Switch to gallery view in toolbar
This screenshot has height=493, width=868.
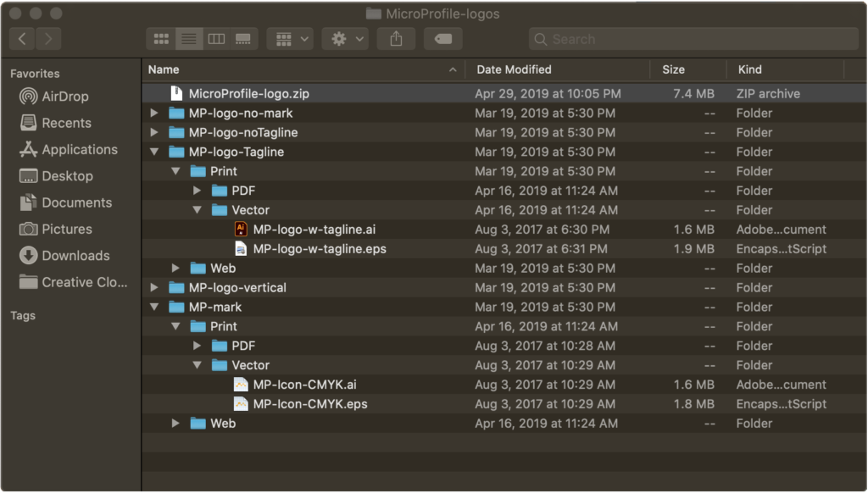(x=243, y=39)
